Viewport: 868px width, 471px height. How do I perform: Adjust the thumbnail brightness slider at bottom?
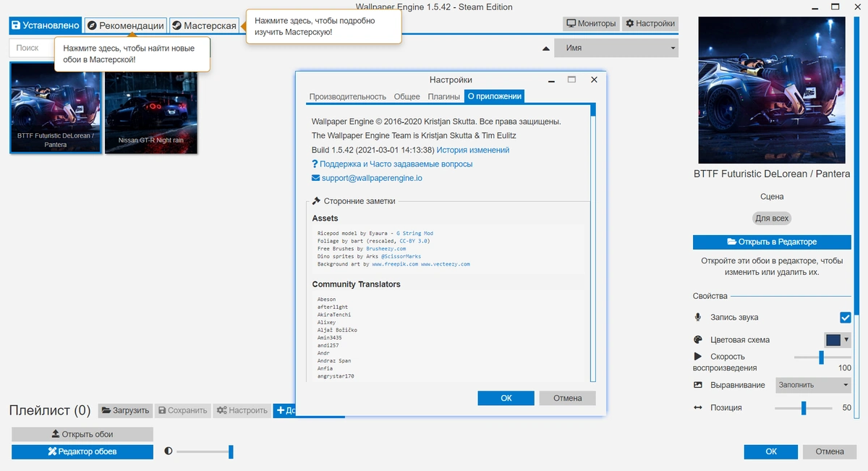tap(205, 451)
